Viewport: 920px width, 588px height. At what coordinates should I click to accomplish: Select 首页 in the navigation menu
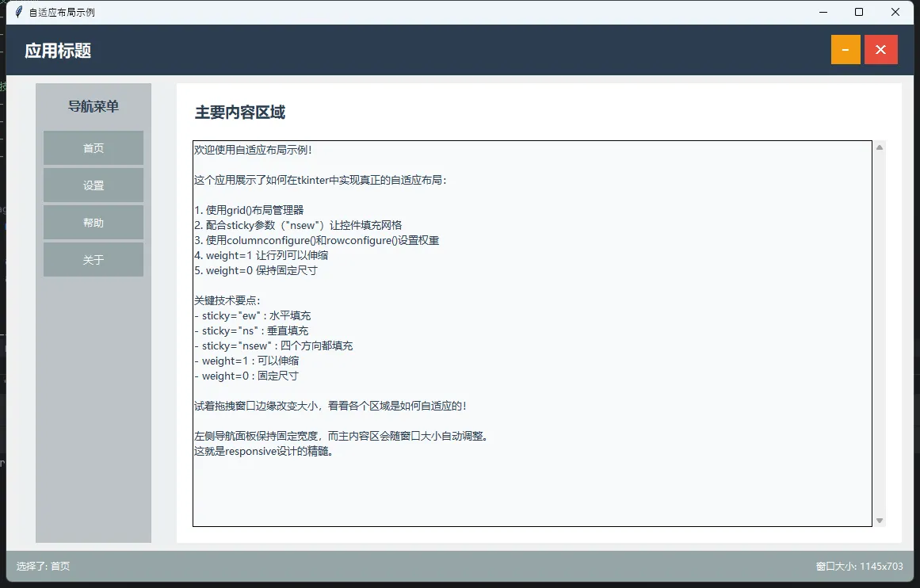94,148
